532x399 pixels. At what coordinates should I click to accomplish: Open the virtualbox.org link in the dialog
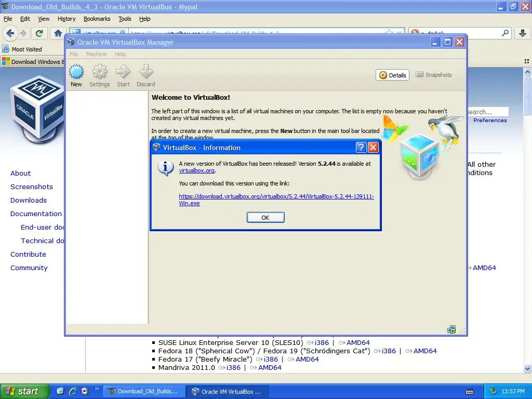(196, 170)
